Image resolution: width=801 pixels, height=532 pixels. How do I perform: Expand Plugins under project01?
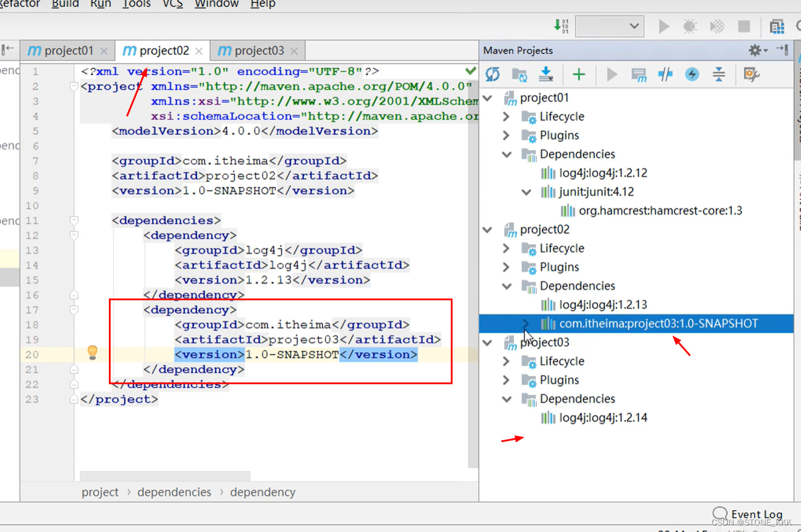(x=506, y=136)
